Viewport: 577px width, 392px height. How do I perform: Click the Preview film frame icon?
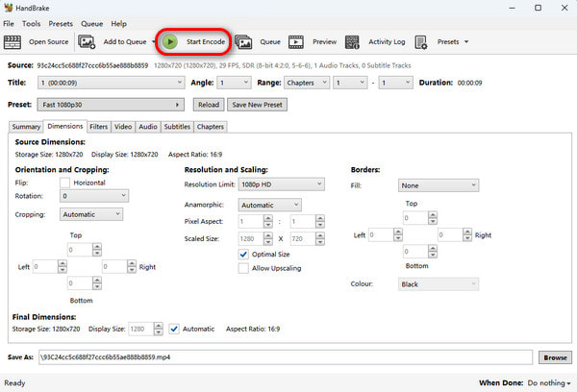pyautogui.click(x=296, y=42)
